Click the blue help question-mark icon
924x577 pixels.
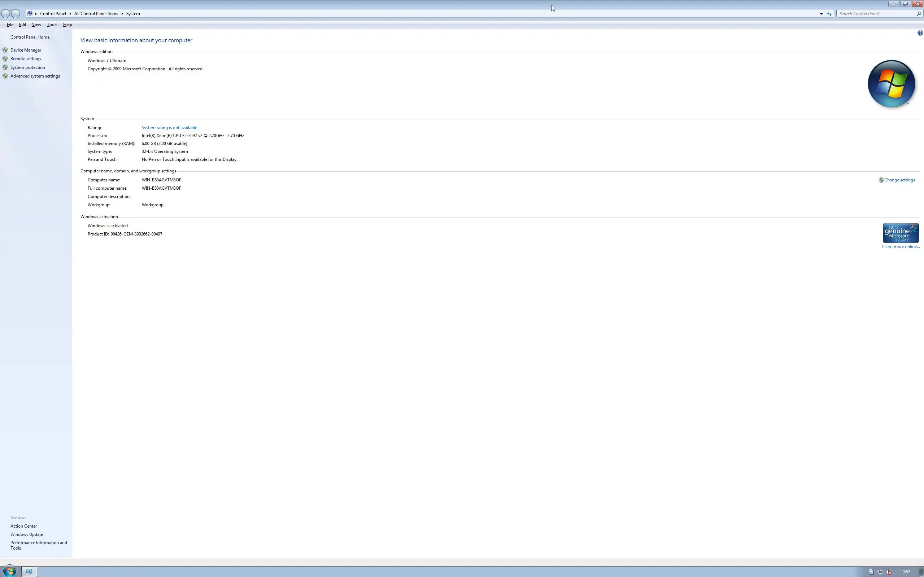pyautogui.click(x=920, y=33)
